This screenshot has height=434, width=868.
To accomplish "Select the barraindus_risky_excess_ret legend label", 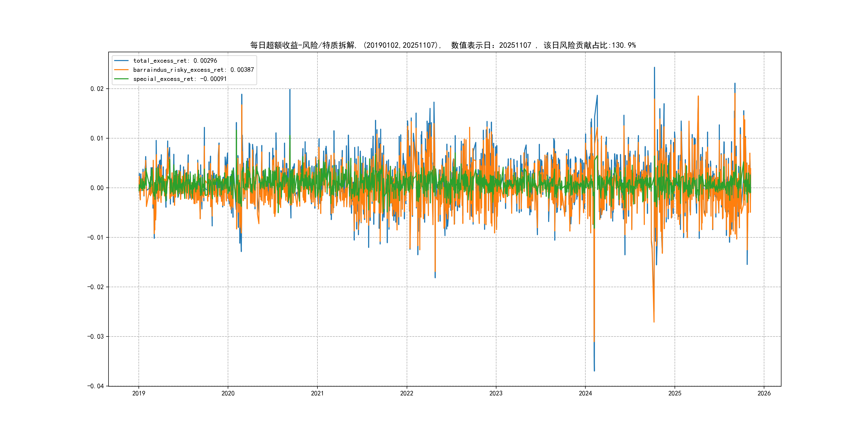I will coord(193,70).
